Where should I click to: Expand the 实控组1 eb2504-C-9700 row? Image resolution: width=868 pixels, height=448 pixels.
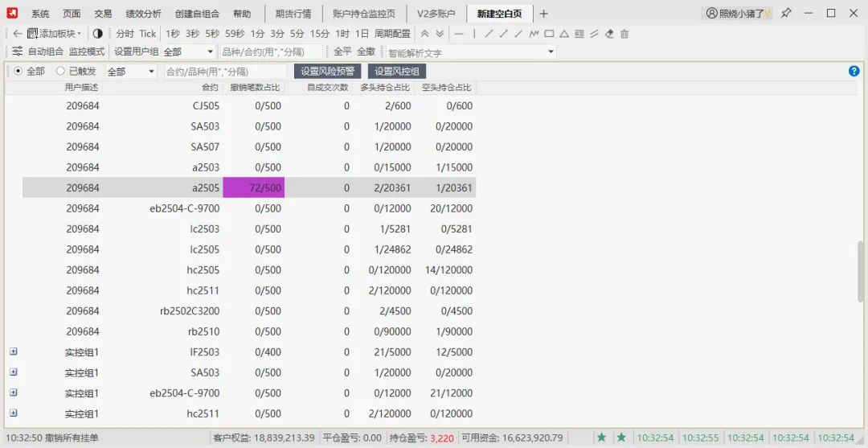pos(14,393)
